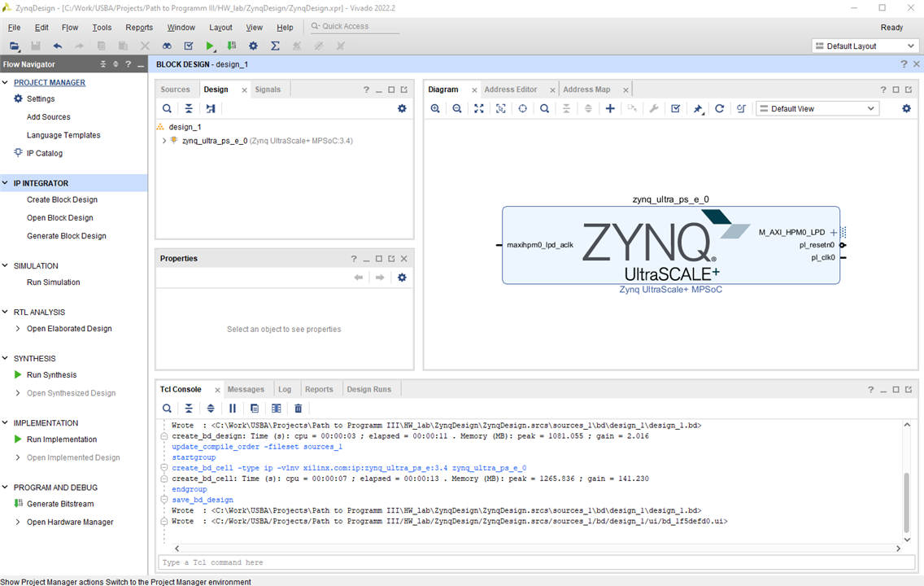Screen dimensions: 924x586
Task: Open the Default View dropdown in Diagram
Action: (817, 109)
